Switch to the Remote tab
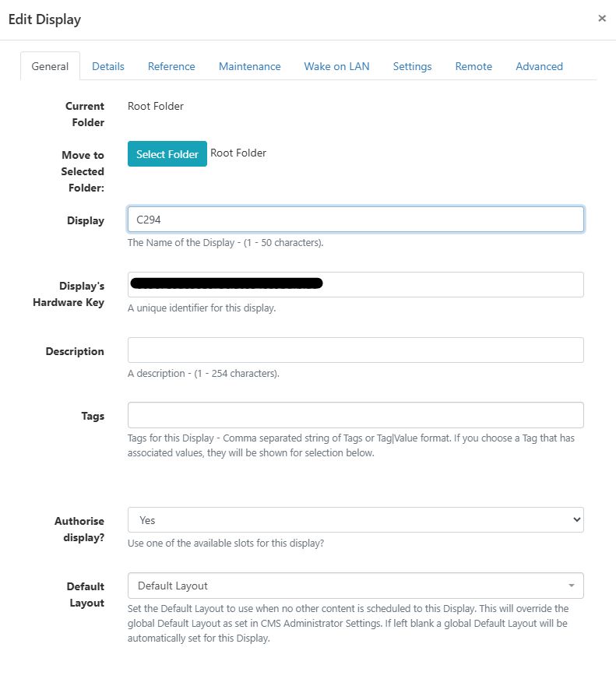 pyautogui.click(x=473, y=67)
